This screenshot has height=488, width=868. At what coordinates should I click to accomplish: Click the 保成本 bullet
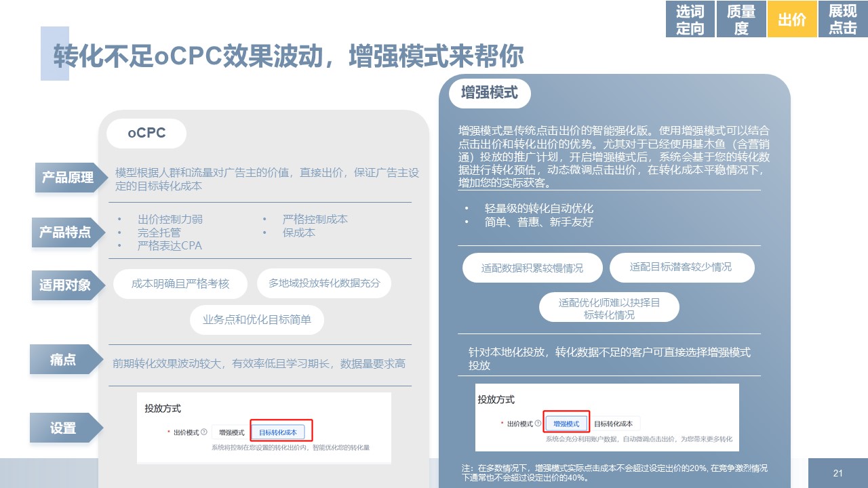click(299, 232)
